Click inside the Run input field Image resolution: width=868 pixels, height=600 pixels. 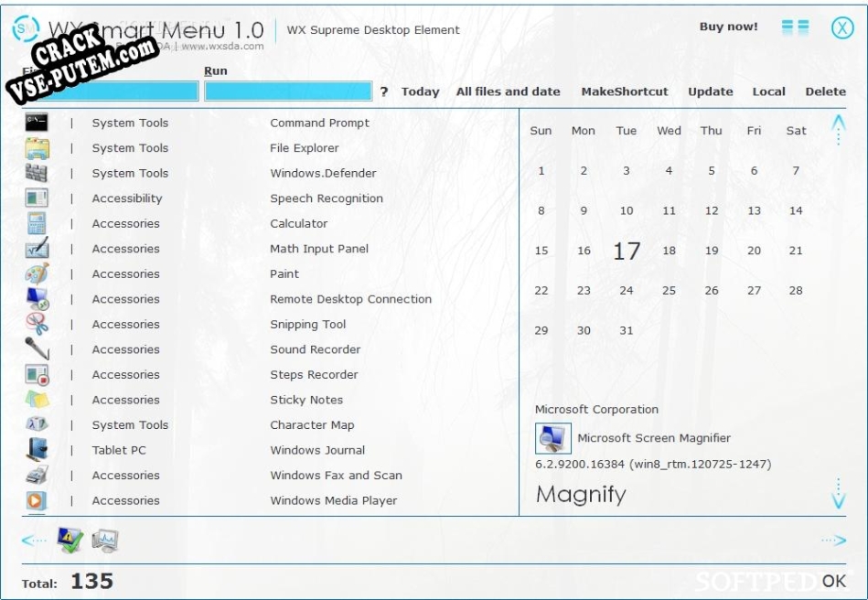(287, 91)
